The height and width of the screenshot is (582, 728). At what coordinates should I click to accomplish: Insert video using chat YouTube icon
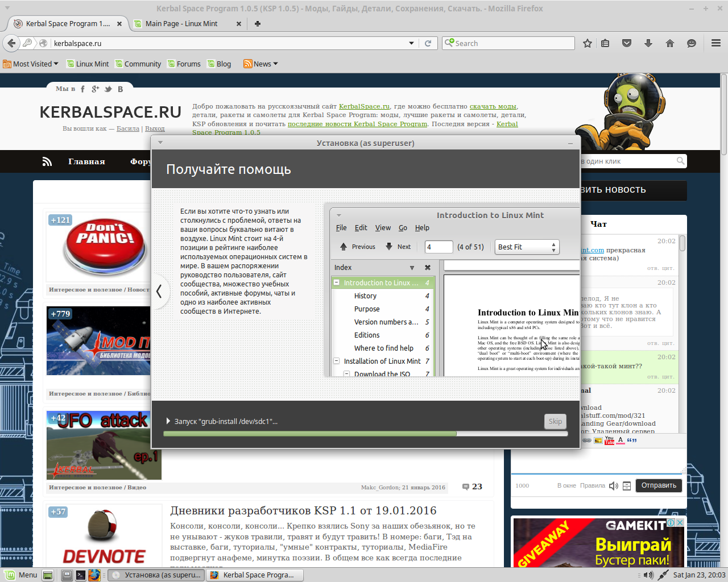pyautogui.click(x=609, y=440)
